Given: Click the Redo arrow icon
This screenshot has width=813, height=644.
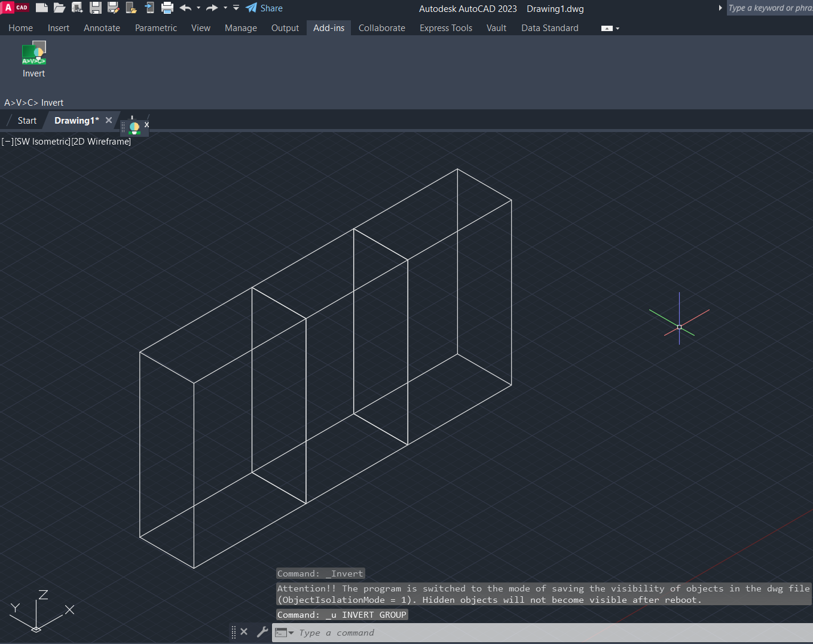Looking at the screenshot, I should (212, 8).
